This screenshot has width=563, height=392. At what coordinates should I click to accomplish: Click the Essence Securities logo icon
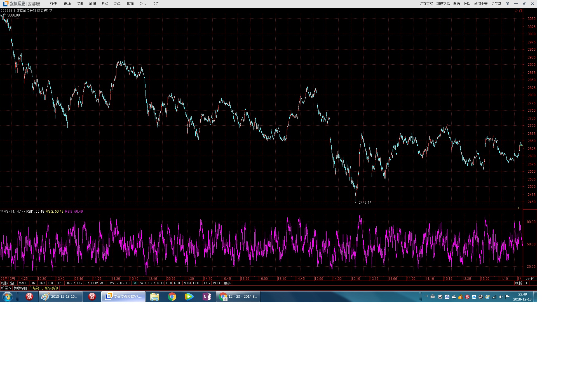click(x=6, y=4)
